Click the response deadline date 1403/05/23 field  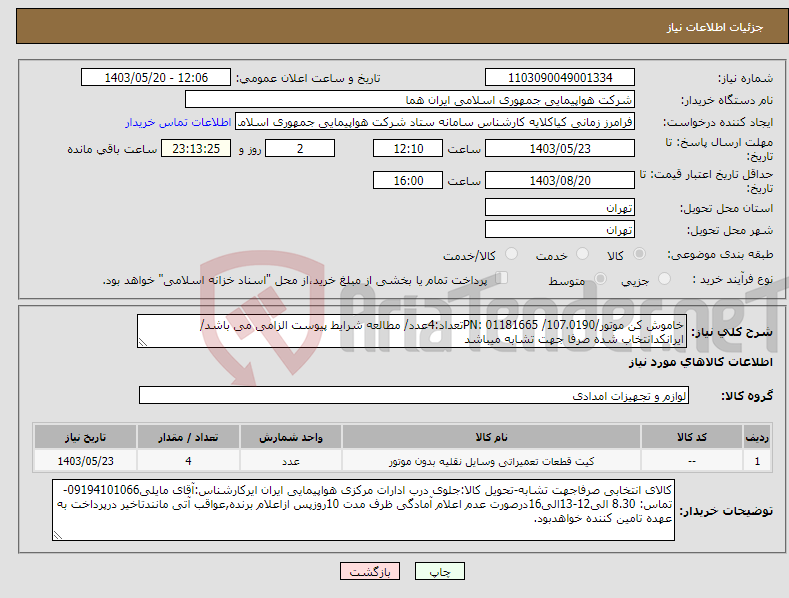(560, 148)
